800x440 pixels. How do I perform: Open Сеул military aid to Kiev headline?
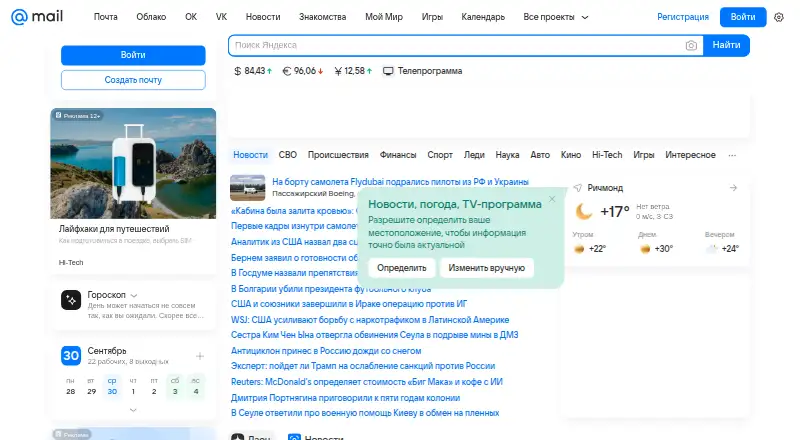[365, 413]
